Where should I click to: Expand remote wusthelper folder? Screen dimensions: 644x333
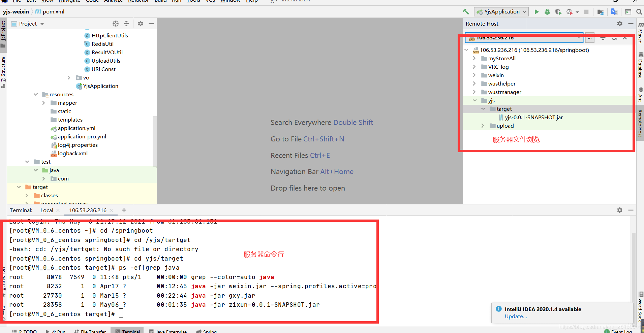(474, 84)
